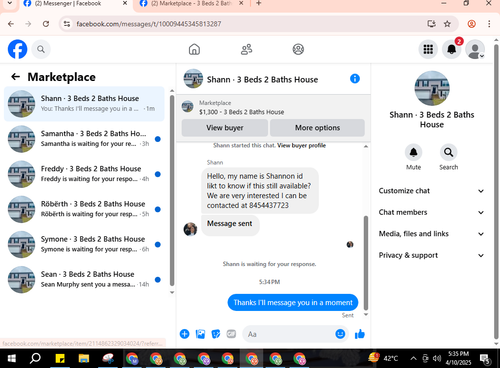Choose a GIF icon
The image size is (500, 368).
point(231,334)
